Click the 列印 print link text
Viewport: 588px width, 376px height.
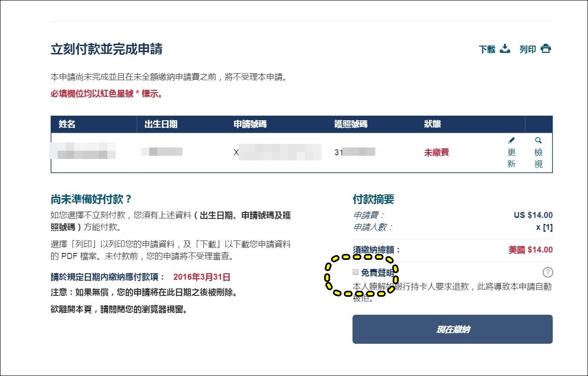tap(528, 49)
